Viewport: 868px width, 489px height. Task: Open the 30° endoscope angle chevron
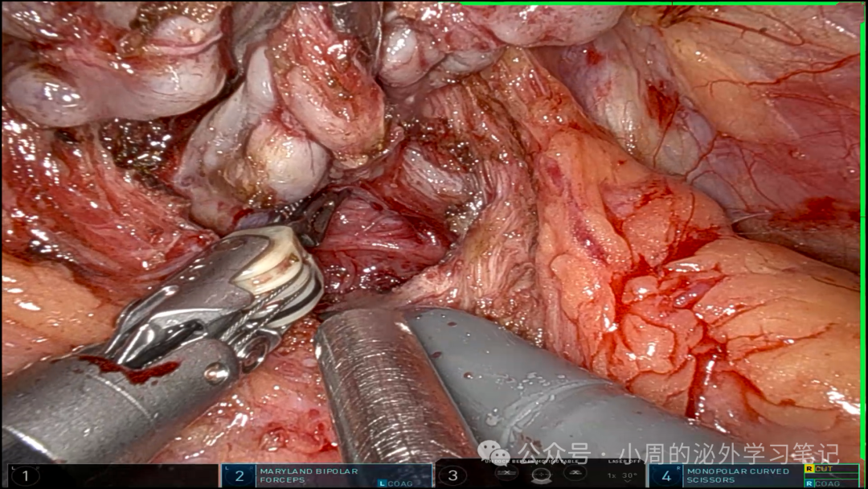pyautogui.click(x=629, y=481)
